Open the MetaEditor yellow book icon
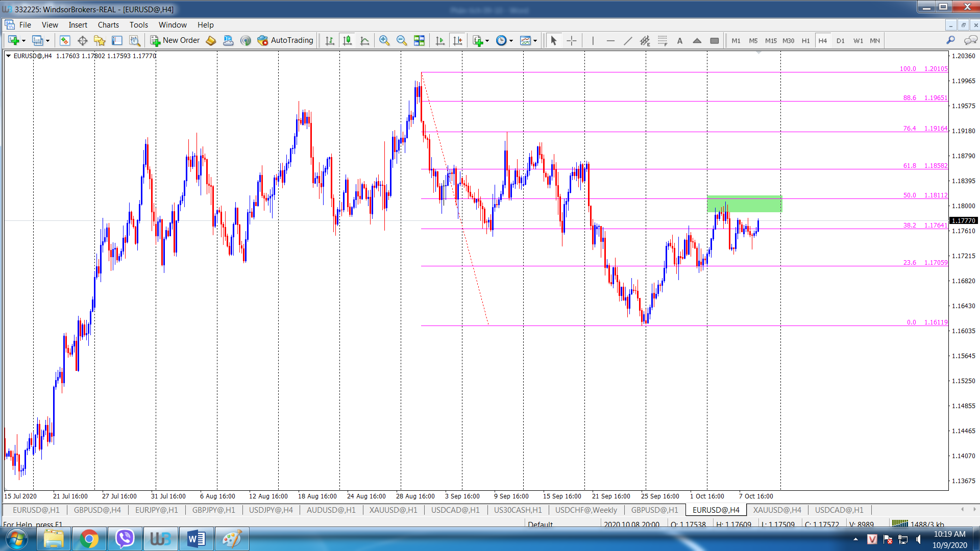 [x=211, y=40]
